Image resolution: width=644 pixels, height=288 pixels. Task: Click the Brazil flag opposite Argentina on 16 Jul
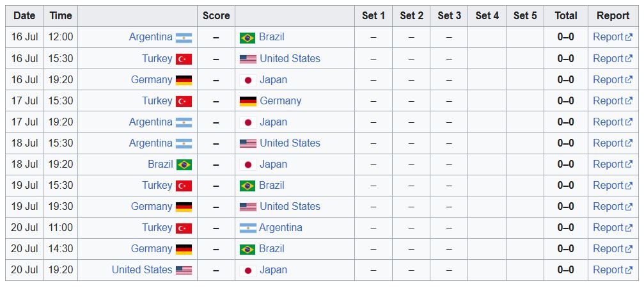coord(247,38)
